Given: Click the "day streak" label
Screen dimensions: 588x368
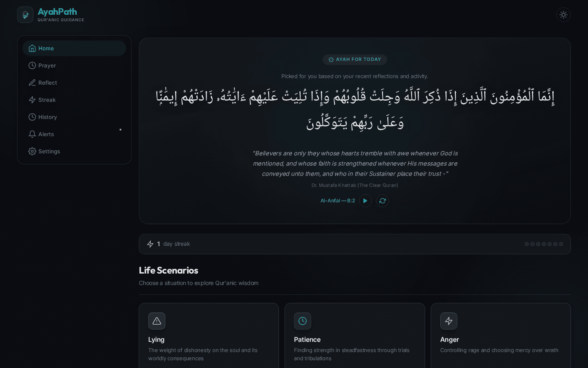Looking at the screenshot, I should pos(176,244).
